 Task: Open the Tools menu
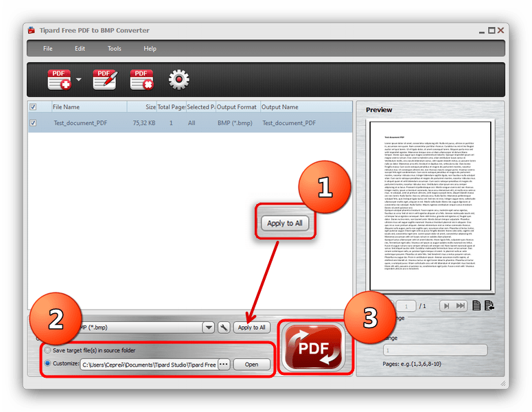115,49
